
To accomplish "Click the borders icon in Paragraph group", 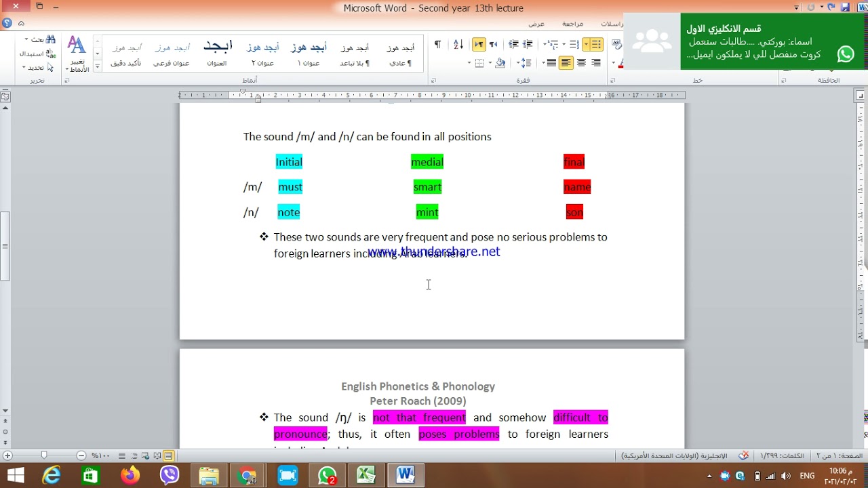I will (479, 63).
